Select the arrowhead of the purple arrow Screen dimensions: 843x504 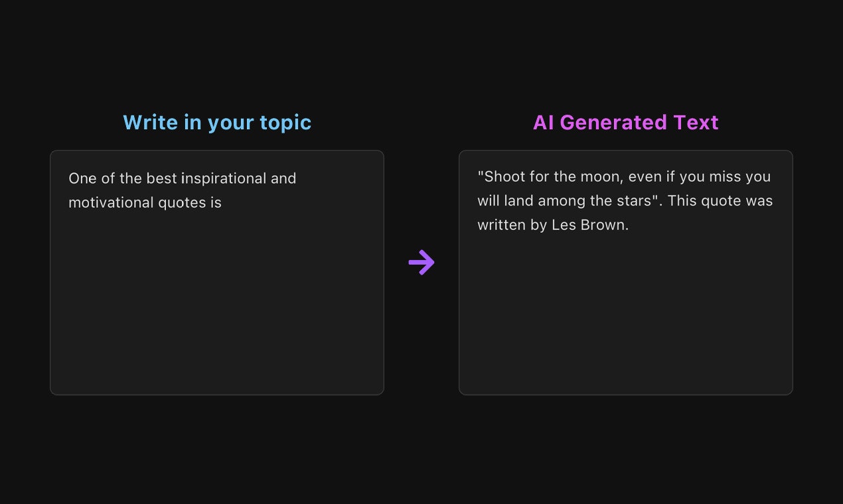point(430,263)
